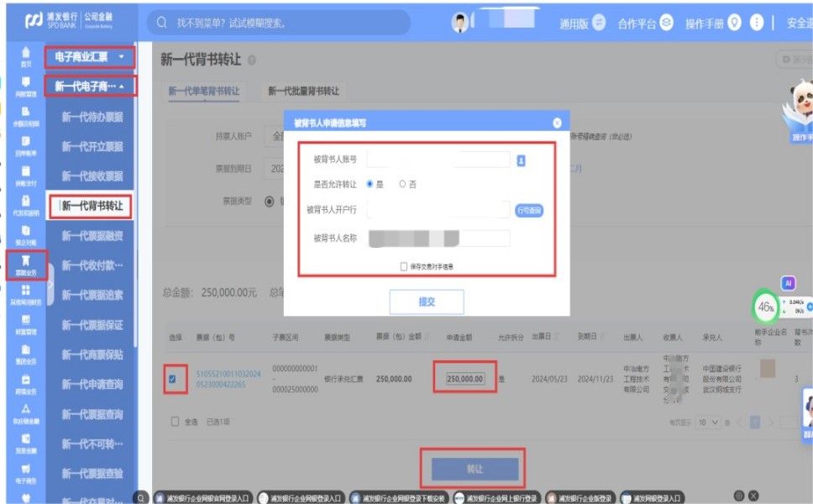Click the 提交 button in dialog
Viewport: 813px width, 504px height.
(x=427, y=302)
